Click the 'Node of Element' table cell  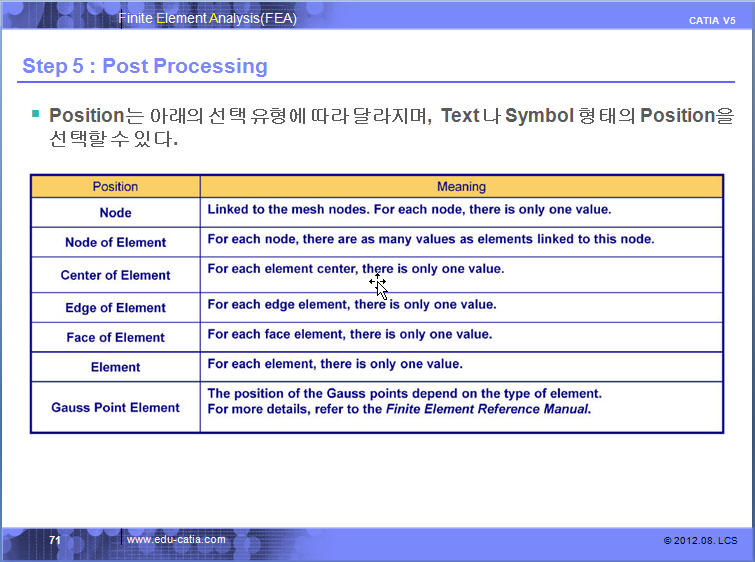pos(115,242)
